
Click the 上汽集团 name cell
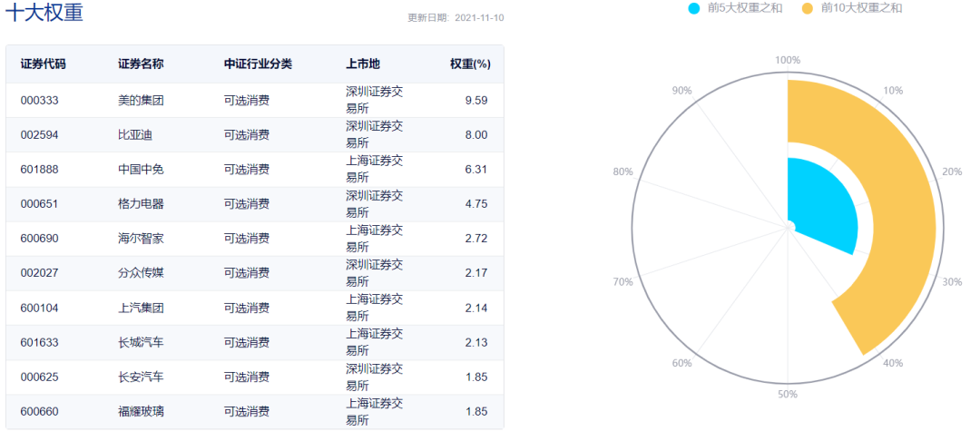coord(141,308)
